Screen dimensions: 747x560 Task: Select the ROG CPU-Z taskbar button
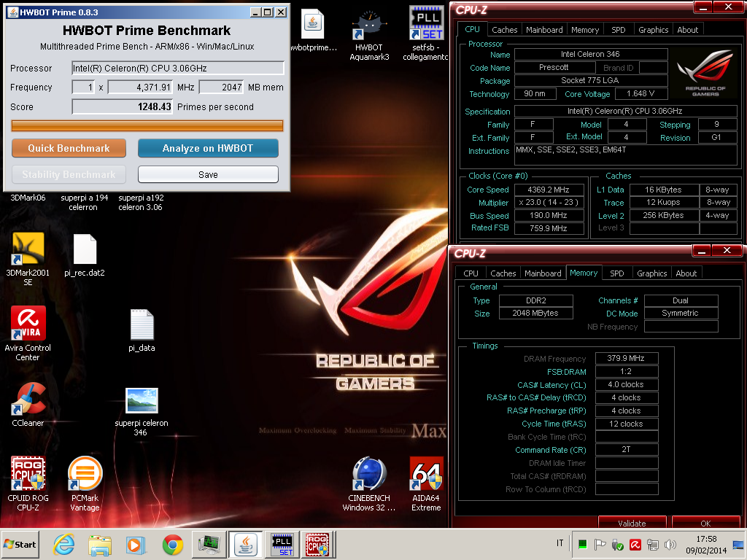click(x=318, y=544)
